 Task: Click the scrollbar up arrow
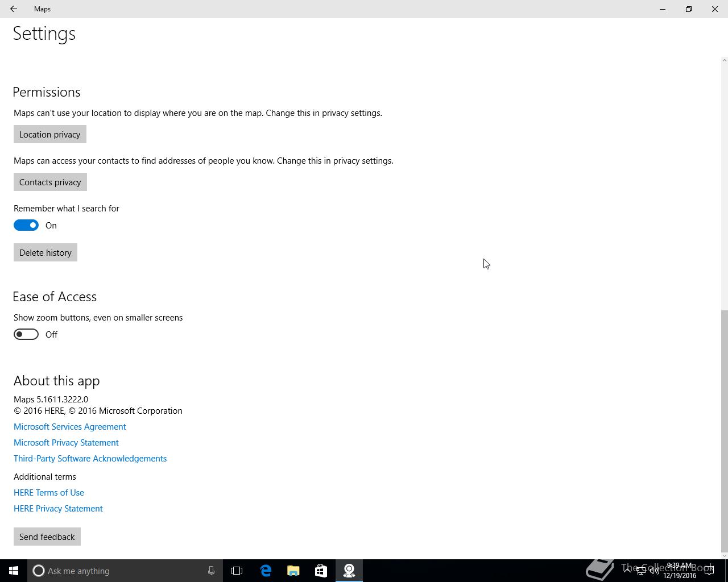[724, 60]
